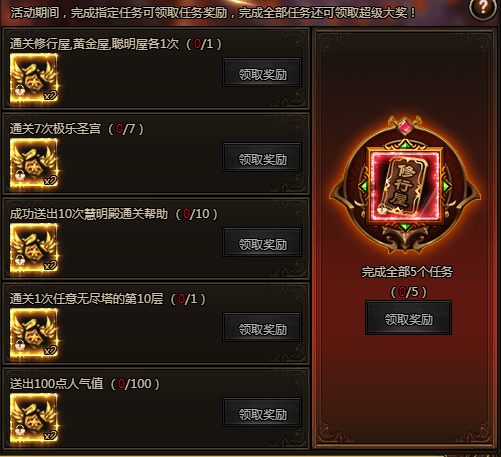Click reward chest icon for 慧明殿 task

pos(34,247)
